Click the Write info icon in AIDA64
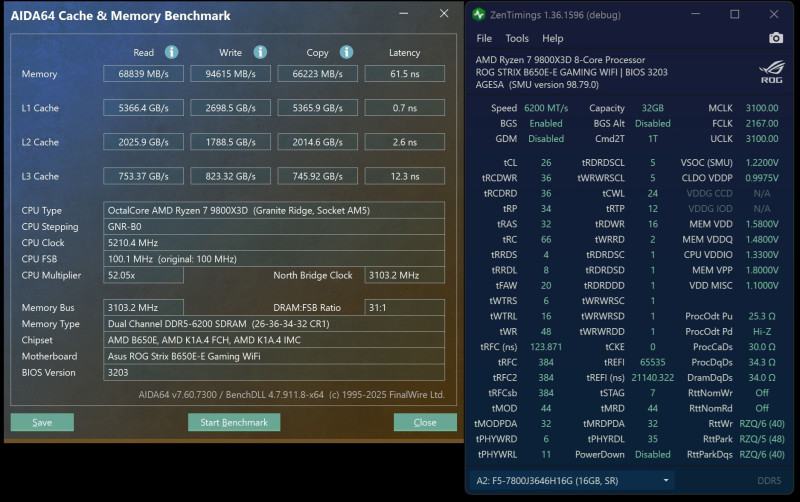This screenshot has width=800, height=502. point(260,52)
